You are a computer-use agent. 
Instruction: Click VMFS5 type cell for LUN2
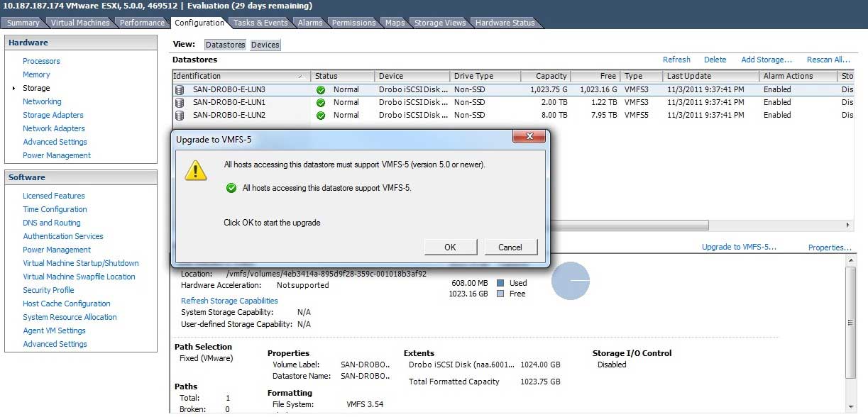pyautogui.click(x=637, y=115)
